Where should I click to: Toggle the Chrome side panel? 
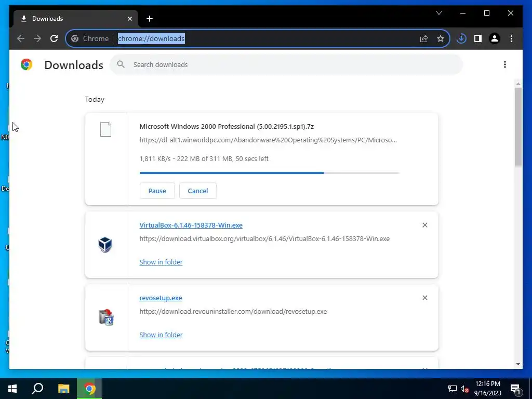pyautogui.click(x=478, y=38)
